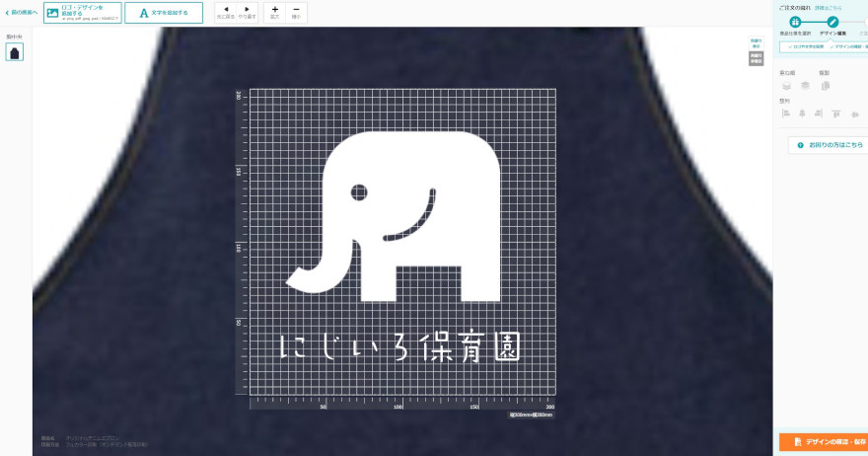Click the duplicate (複製) icon
This screenshot has width=868, height=456.
pyautogui.click(x=826, y=85)
